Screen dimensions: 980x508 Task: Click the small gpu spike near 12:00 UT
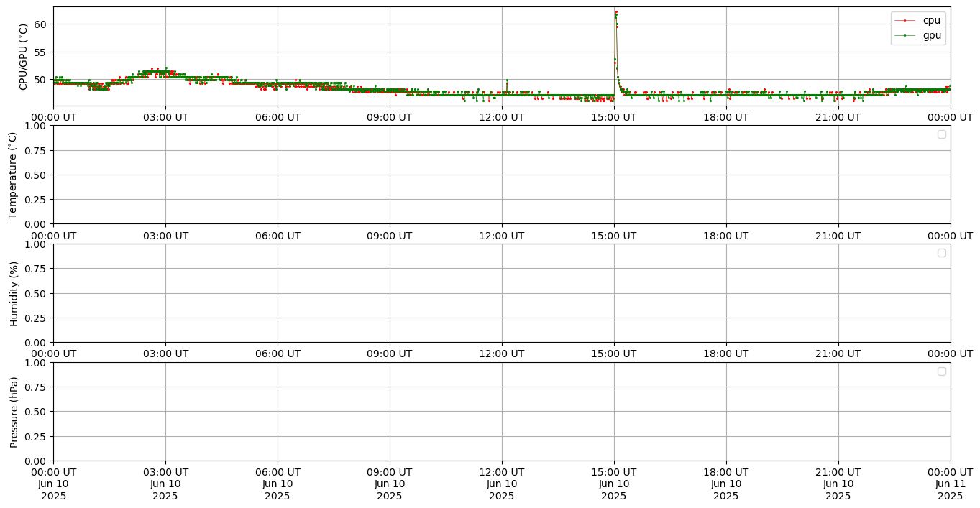507,80
